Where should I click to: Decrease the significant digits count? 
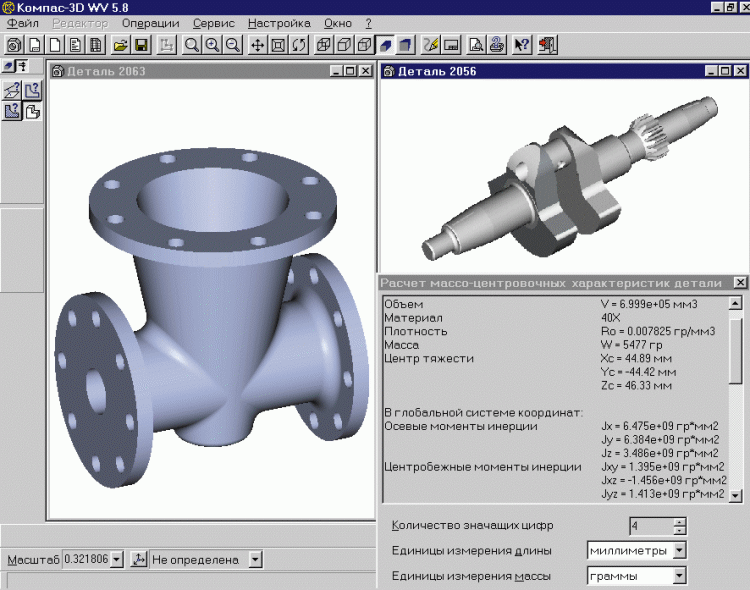[679, 530]
